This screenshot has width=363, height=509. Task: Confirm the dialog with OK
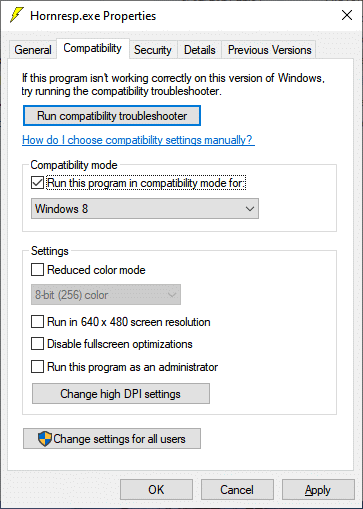[156, 490]
